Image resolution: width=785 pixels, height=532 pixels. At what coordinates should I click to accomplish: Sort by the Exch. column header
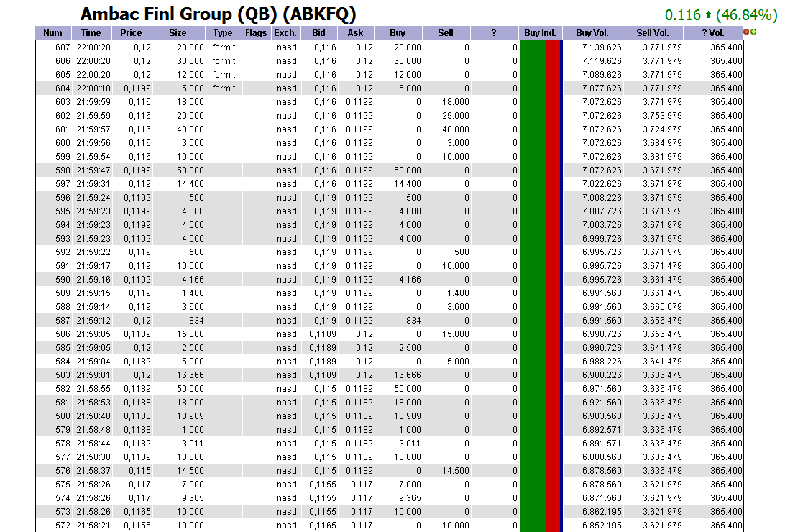[285, 32]
